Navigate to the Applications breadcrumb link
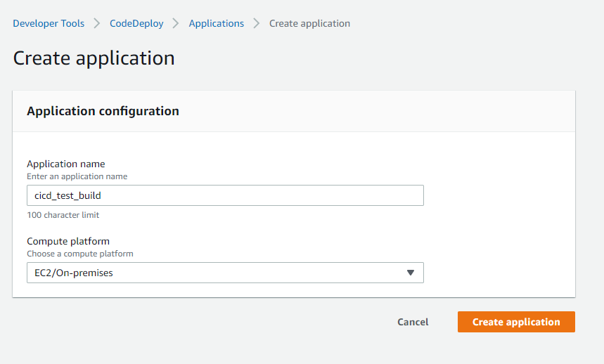Screen dimensions: 604x364 [x=217, y=23]
